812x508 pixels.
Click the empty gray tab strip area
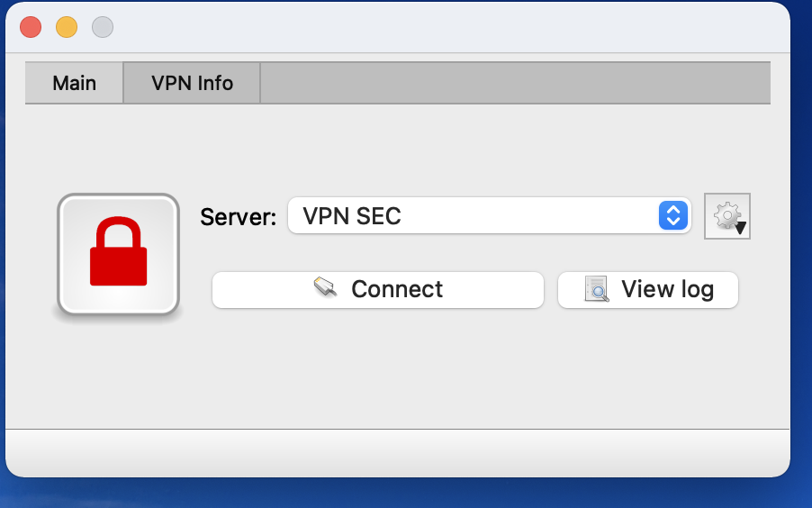pyautogui.click(x=515, y=83)
